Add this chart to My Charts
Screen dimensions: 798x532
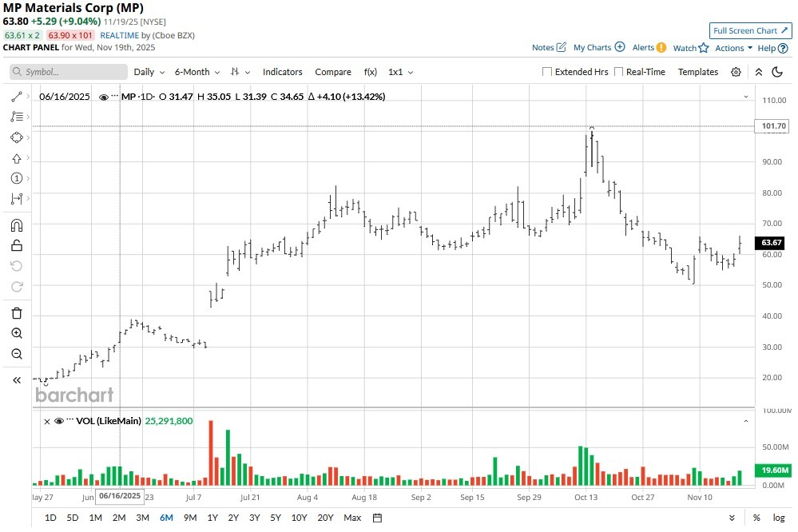coord(599,47)
